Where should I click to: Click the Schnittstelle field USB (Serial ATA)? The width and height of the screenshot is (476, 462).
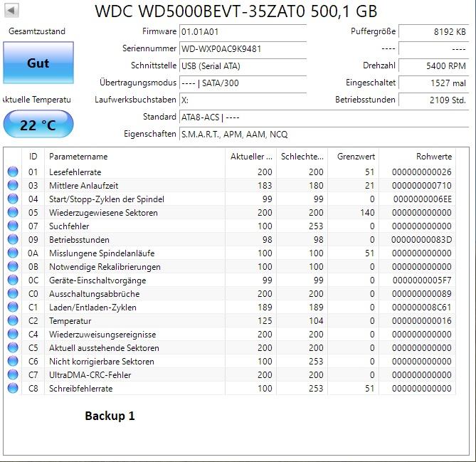click(243, 66)
